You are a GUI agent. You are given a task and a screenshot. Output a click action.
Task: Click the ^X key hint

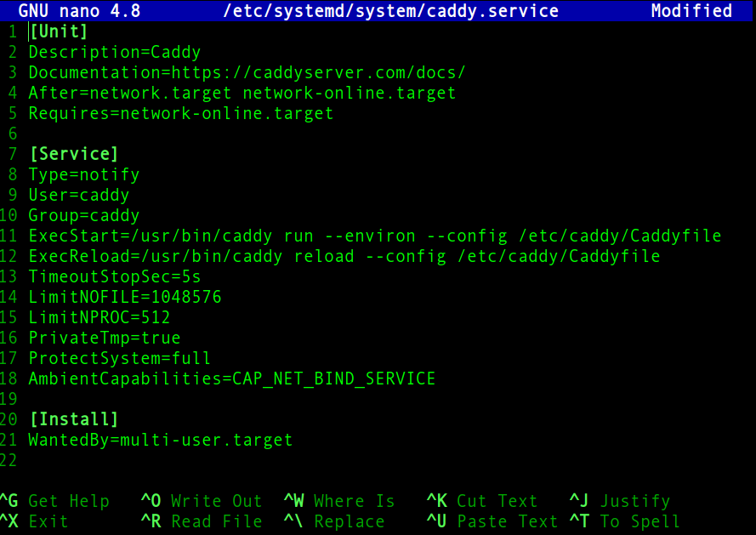click(9, 521)
